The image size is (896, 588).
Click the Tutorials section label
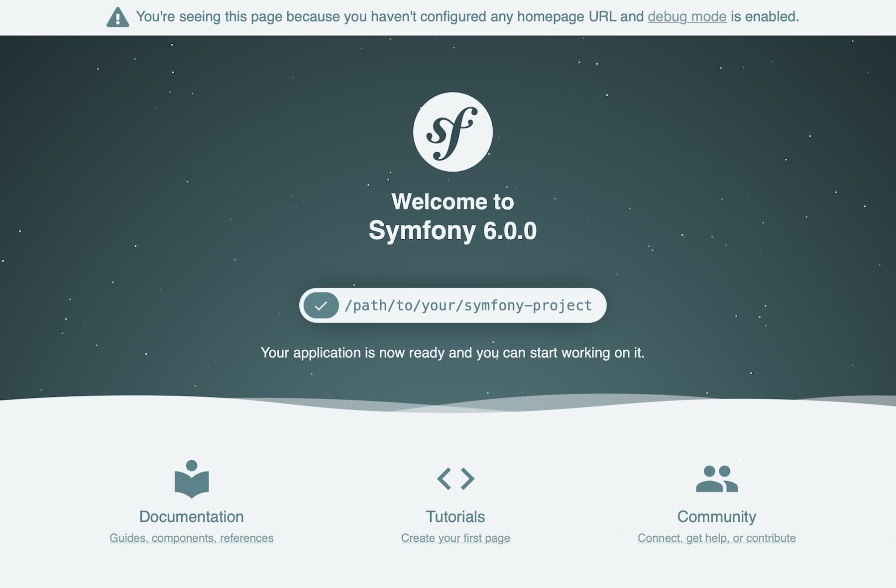pyautogui.click(x=455, y=516)
